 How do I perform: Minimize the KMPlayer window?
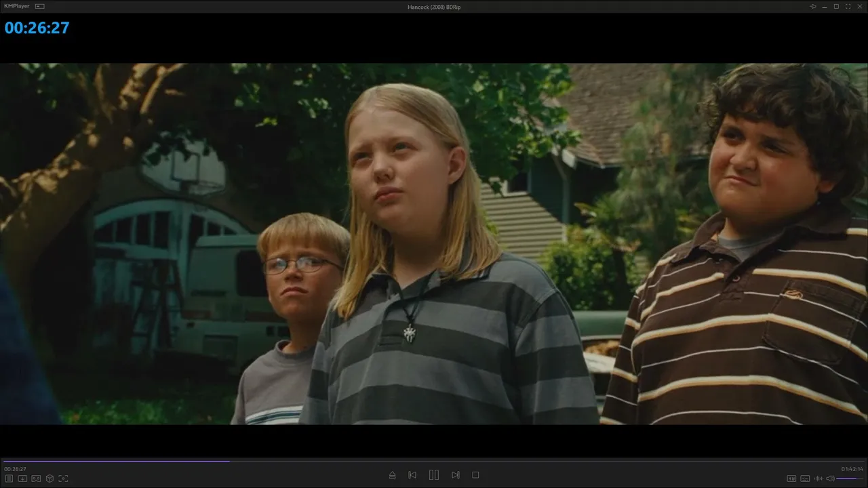(825, 6)
